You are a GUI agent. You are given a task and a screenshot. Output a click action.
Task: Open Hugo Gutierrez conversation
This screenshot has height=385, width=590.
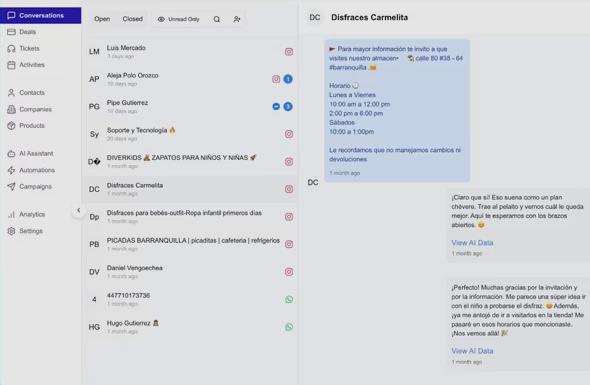pyautogui.click(x=190, y=327)
